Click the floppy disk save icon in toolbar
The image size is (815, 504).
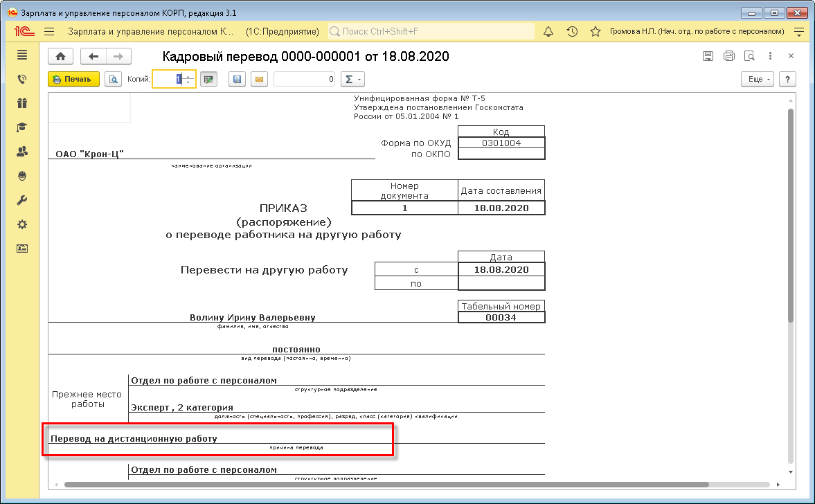coord(237,79)
